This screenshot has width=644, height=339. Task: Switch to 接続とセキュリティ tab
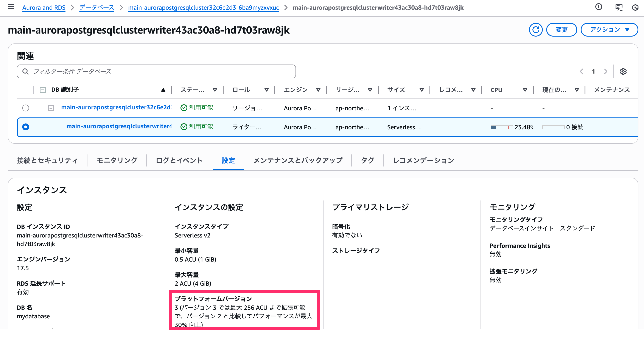pyautogui.click(x=47, y=160)
